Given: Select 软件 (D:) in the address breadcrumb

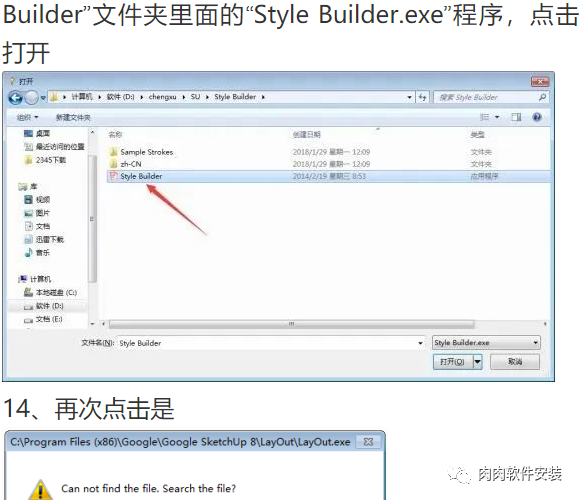Looking at the screenshot, I should point(121,97).
